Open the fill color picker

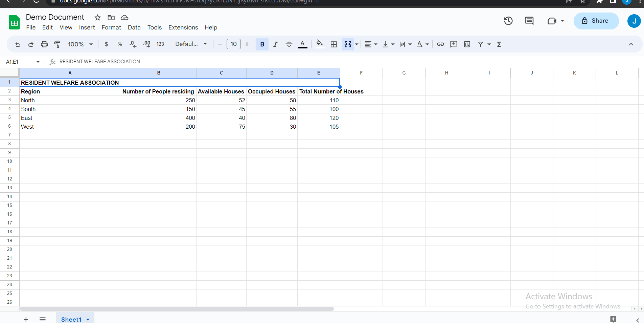point(319,44)
